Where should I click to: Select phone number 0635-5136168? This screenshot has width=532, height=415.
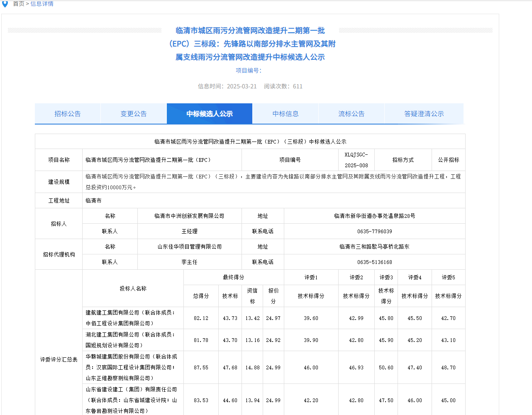tap(375, 262)
